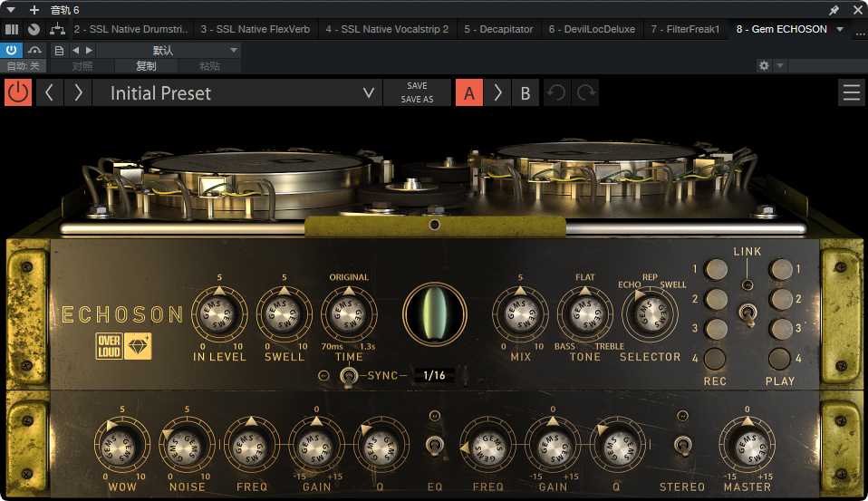The image size is (868, 501).
Task: Show more plugin tabs ellipsis
Action: click(859, 34)
